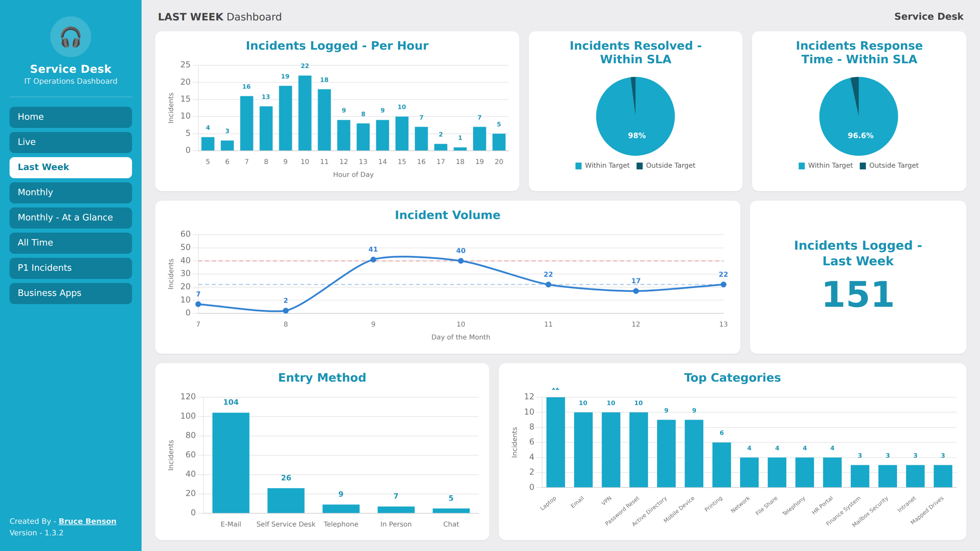Toggle Outside Target legend in Resolved chart
The height and width of the screenshot is (551, 980).
[x=666, y=165]
